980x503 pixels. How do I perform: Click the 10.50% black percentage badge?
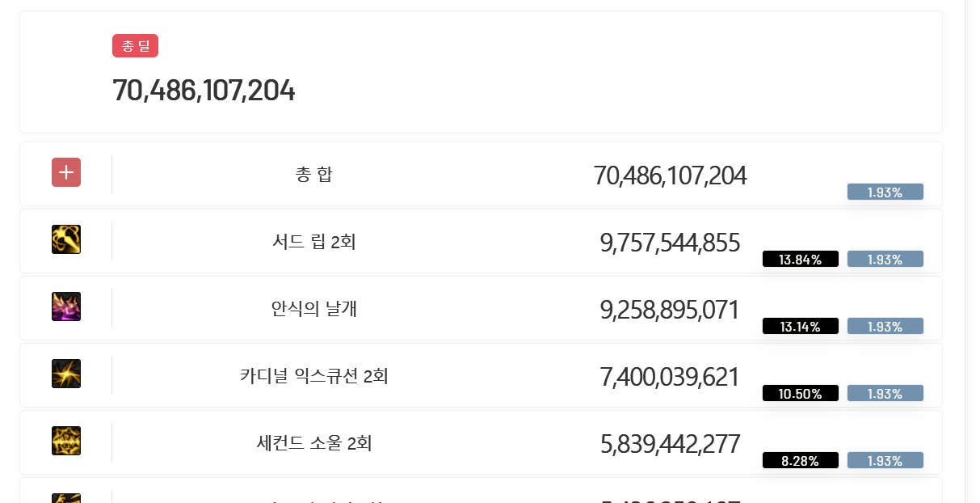coord(801,394)
